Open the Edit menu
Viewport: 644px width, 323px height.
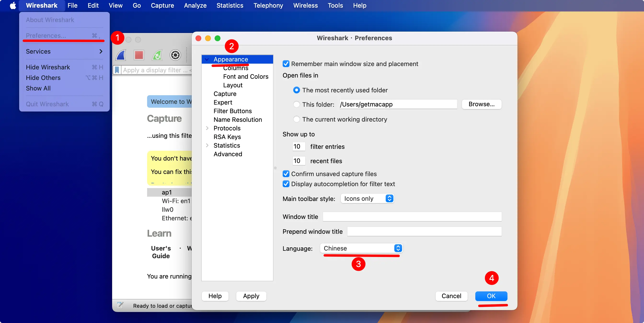pyautogui.click(x=93, y=6)
